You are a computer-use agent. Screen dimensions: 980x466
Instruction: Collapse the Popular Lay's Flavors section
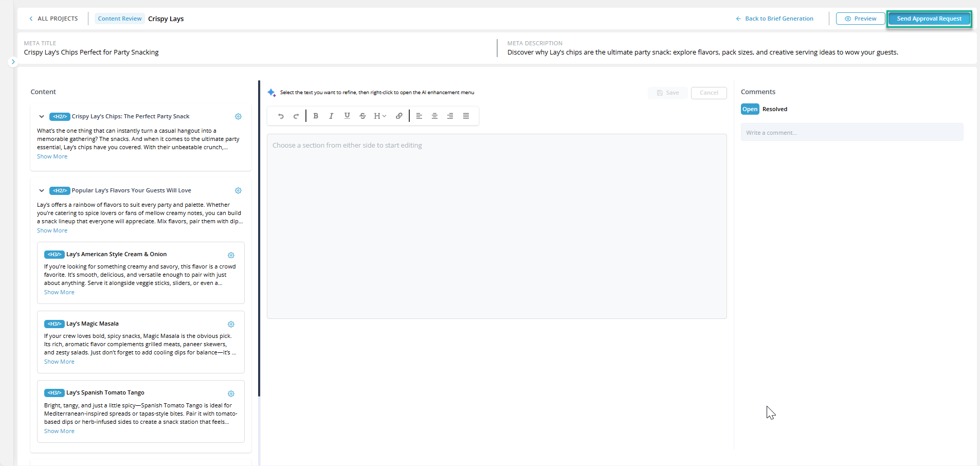42,191
